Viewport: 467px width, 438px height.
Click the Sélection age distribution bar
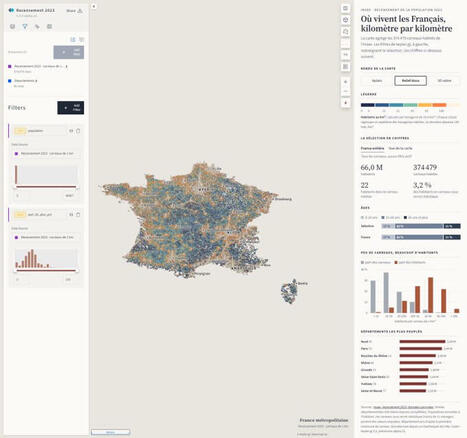[x=421, y=226]
